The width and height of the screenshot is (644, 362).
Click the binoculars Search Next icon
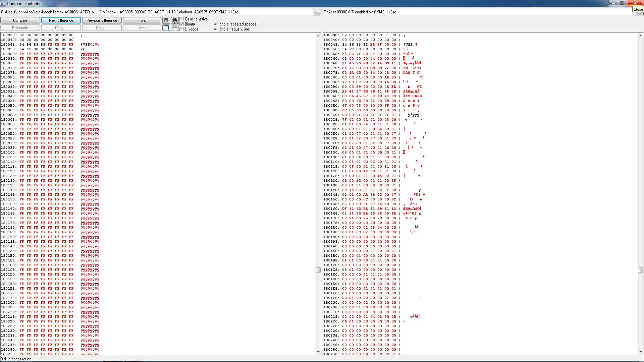[x=174, y=20]
